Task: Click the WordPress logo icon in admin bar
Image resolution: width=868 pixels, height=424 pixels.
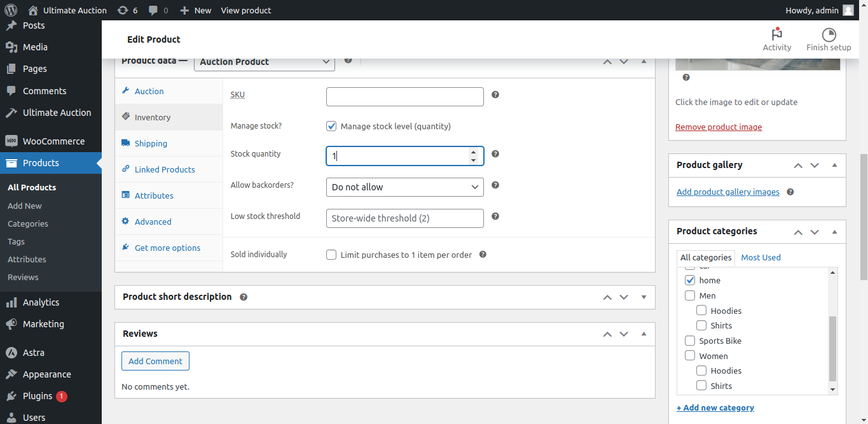Action: pyautogui.click(x=10, y=10)
